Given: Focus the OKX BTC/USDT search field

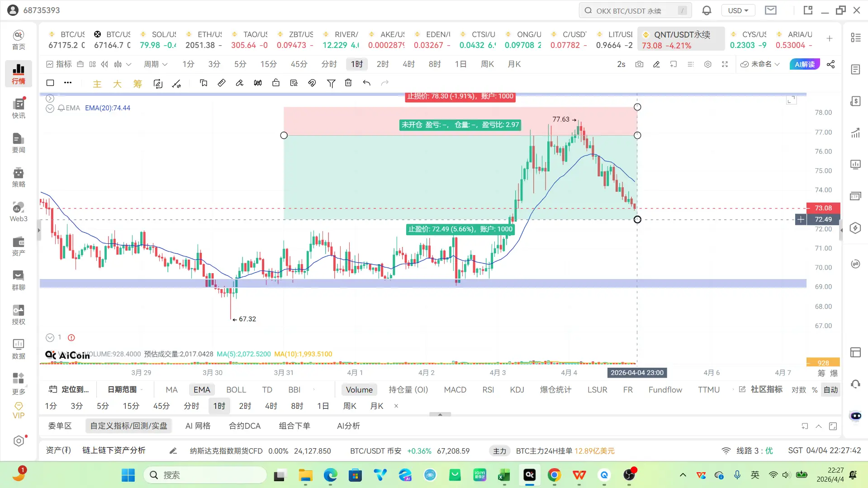Looking at the screenshot, I should click(635, 10).
